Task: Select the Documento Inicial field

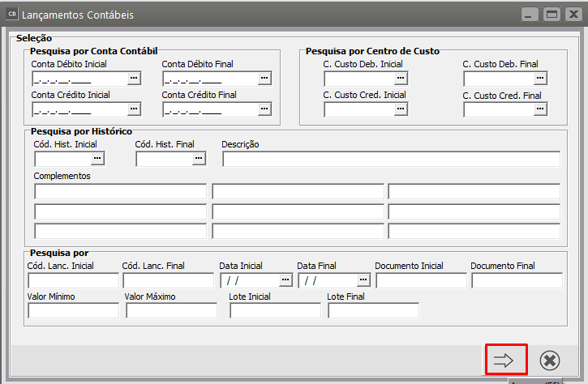Action: tap(421, 280)
